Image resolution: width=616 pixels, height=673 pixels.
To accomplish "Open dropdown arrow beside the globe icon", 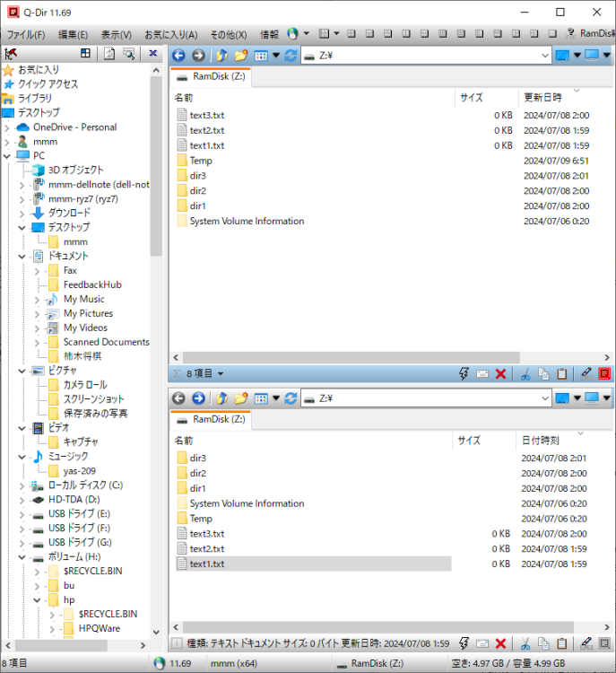I will 307,33.
